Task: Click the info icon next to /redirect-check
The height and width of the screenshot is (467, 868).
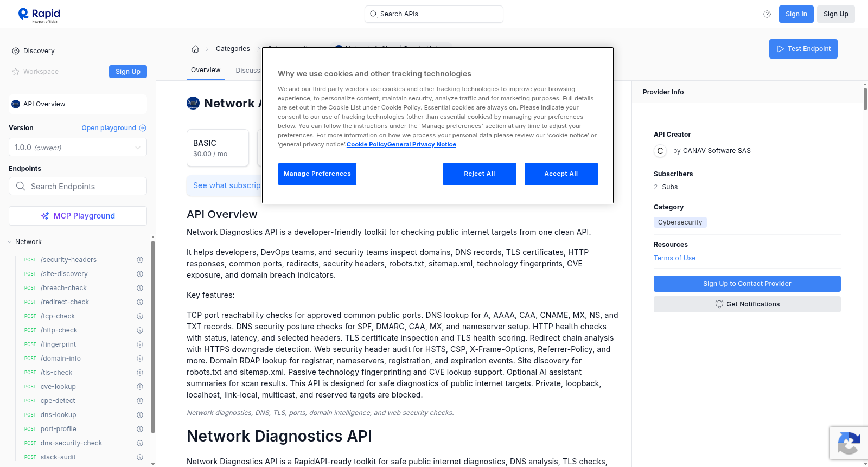Action: coord(140,302)
